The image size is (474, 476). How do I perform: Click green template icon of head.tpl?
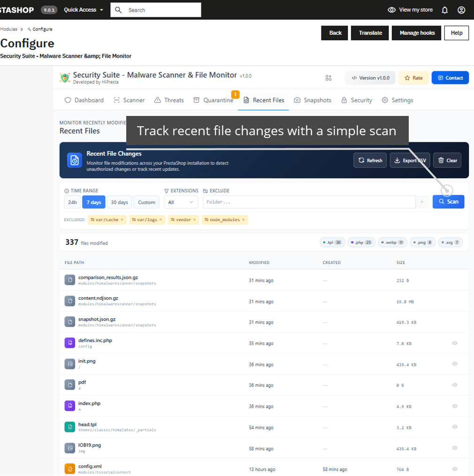pyautogui.click(x=70, y=427)
